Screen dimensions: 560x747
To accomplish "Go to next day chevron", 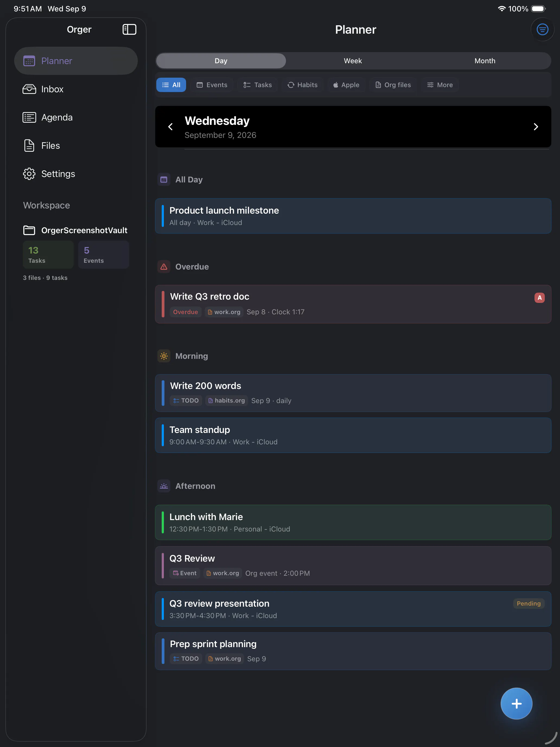I will click(536, 127).
